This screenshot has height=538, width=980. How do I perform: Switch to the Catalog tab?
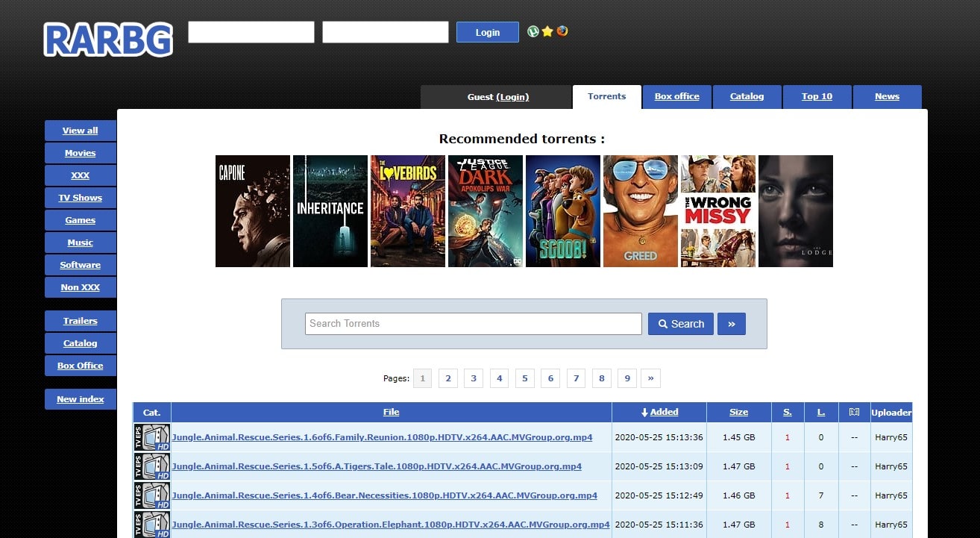click(x=747, y=97)
